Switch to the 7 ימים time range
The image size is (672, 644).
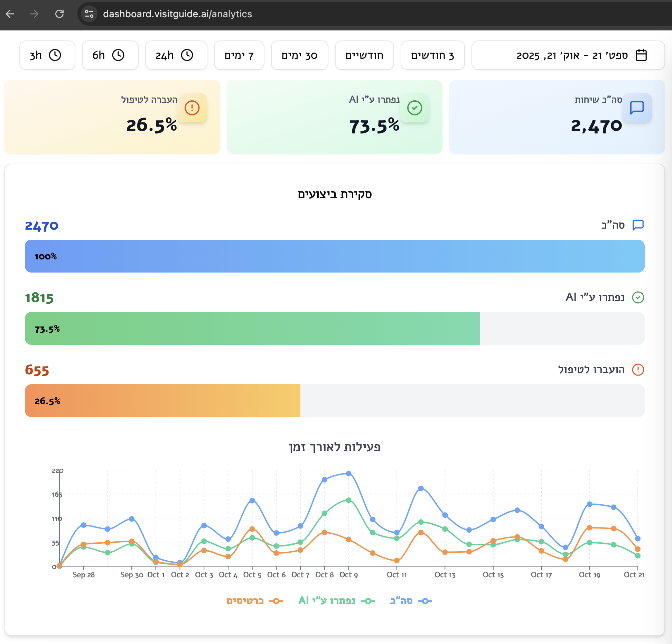[x=239, y=55]
